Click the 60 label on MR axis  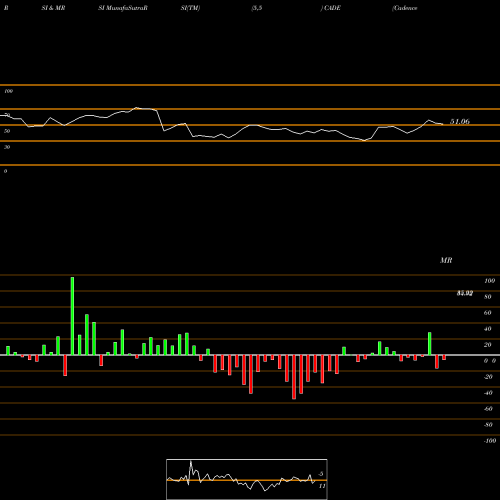coord(488,313)
